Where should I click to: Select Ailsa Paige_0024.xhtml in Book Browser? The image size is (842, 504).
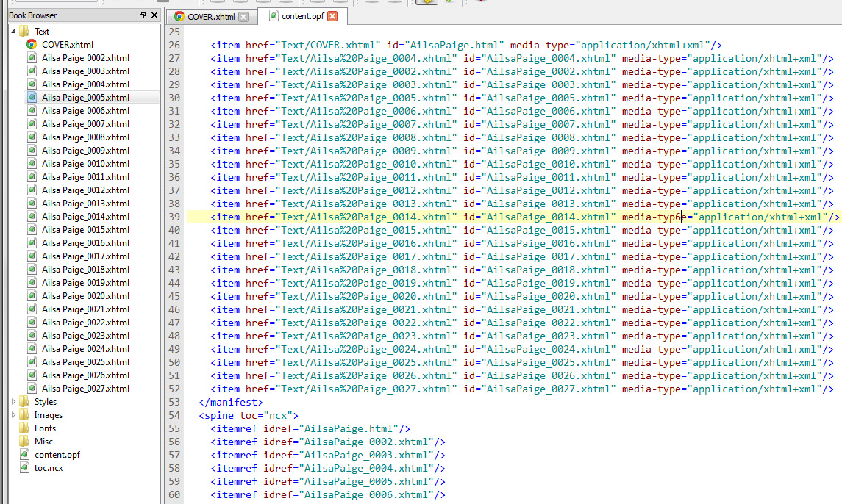coord(85,349)
